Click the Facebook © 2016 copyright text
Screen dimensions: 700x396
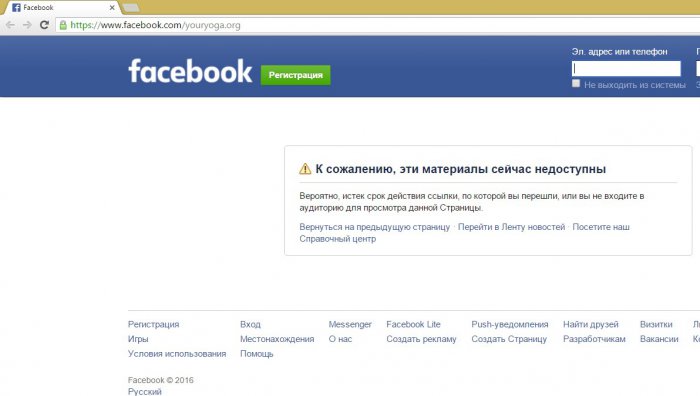tap(161, 380)
